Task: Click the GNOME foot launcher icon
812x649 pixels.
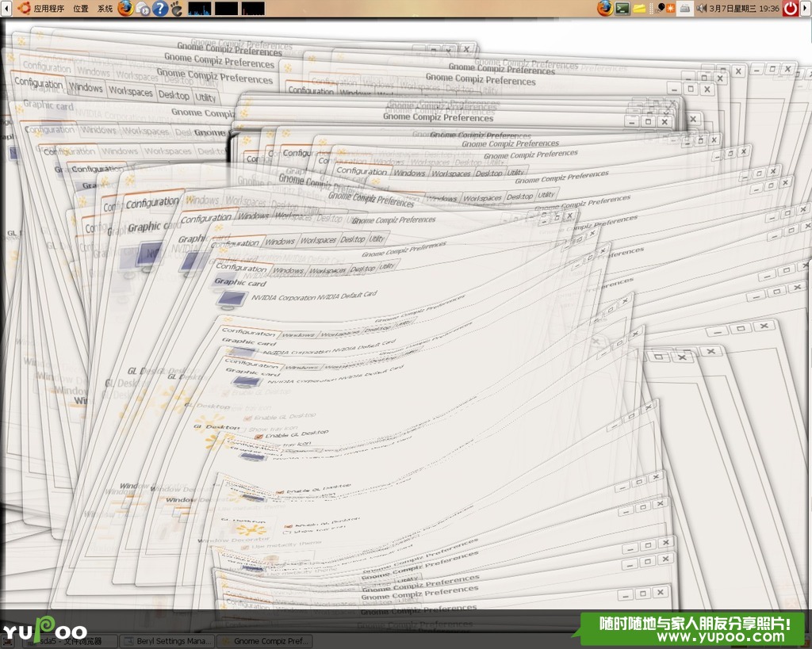Action: point(177,8)
